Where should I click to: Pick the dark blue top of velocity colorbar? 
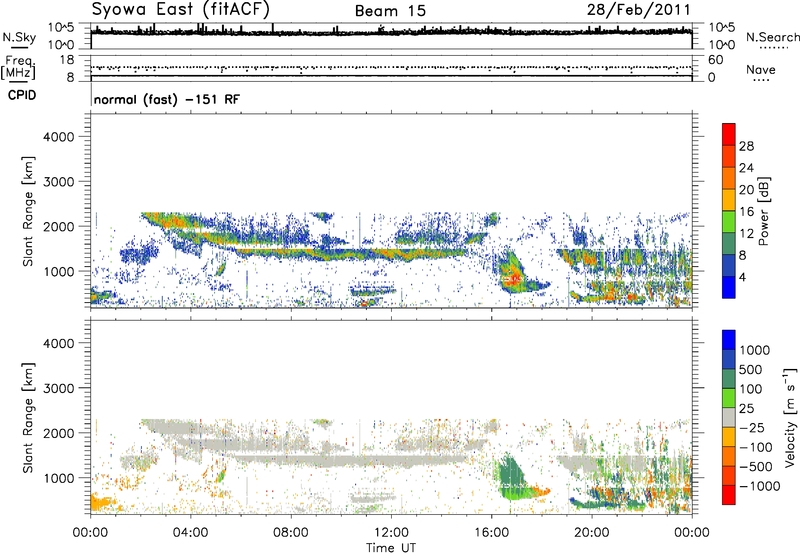(729, 340)
